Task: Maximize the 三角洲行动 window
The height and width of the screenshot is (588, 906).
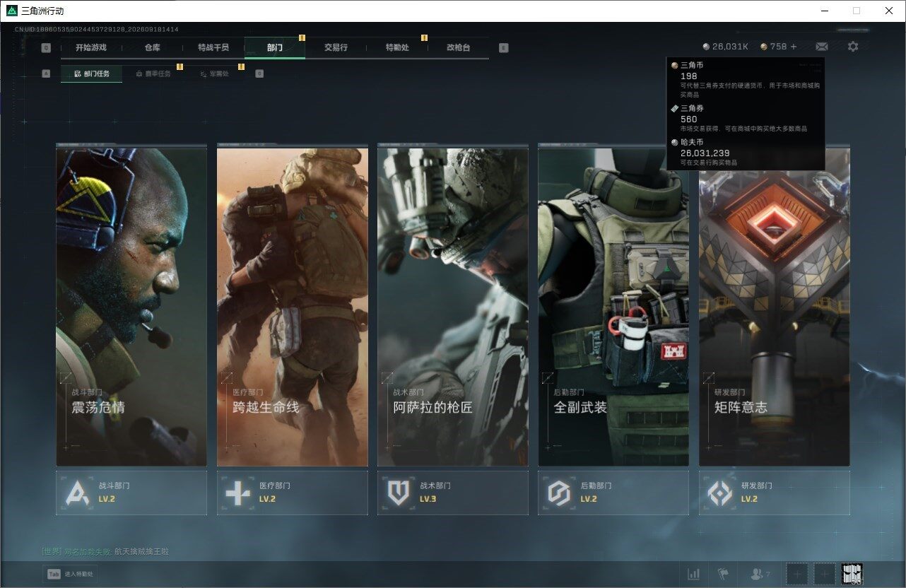Action: (857, 11)
